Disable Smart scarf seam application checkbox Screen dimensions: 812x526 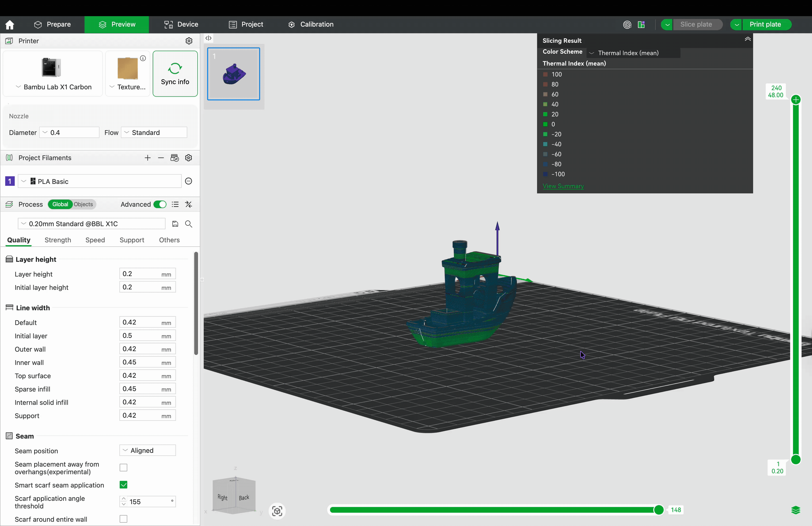coord(123,485)
